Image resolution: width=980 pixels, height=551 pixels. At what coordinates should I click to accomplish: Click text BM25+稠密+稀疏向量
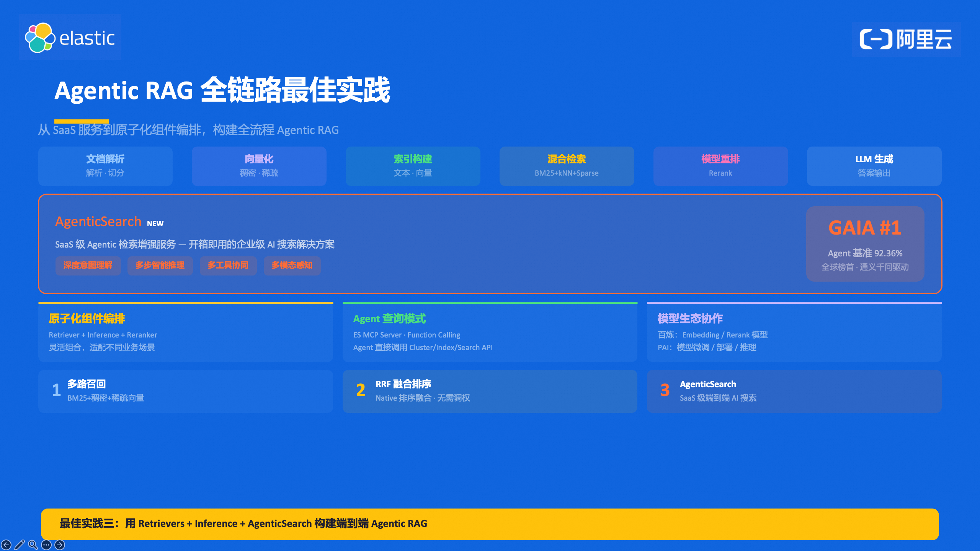coord(106,398)
